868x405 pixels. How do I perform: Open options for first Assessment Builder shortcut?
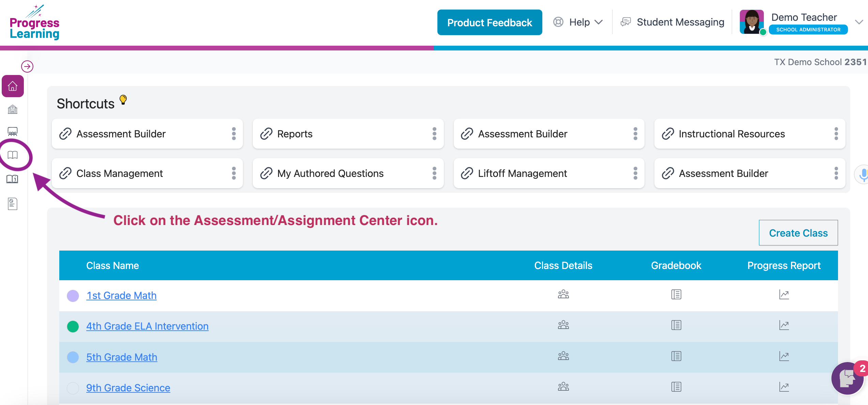point(234,134)
